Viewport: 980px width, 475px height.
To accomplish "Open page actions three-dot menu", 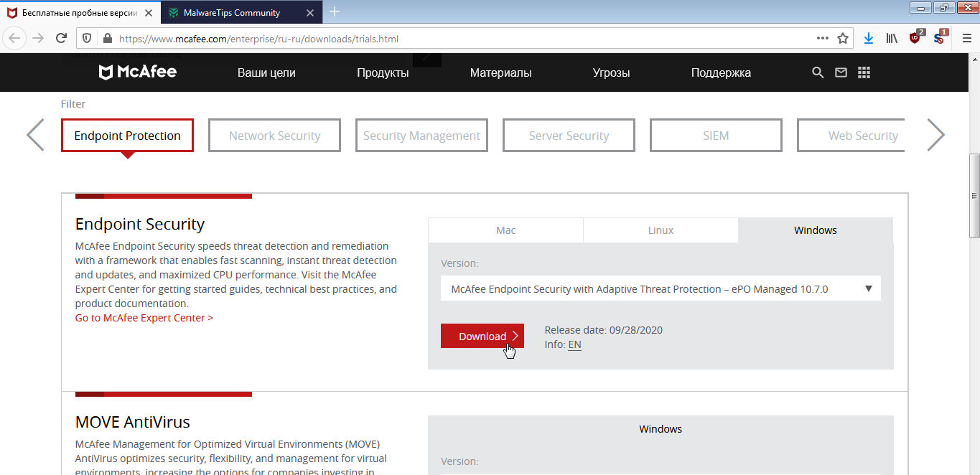I will tap(823, 39).
